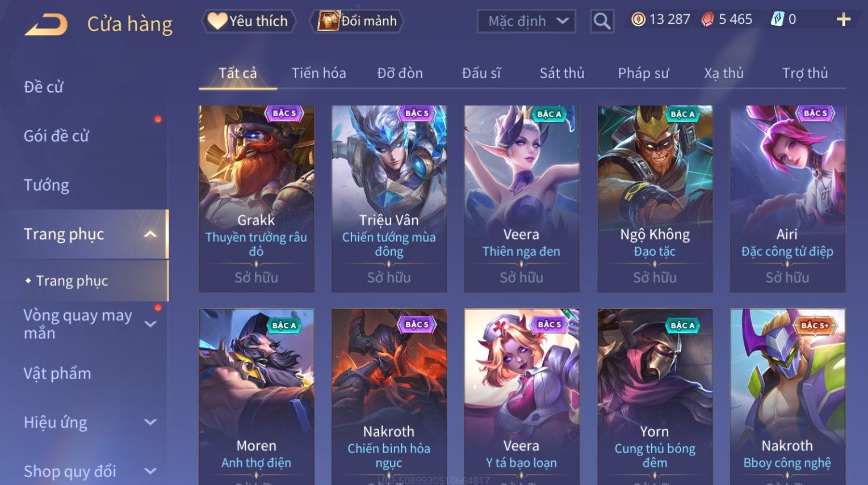Open Đổi mảnh shard exchange
The image size is (868, 485).
(358, 21)
